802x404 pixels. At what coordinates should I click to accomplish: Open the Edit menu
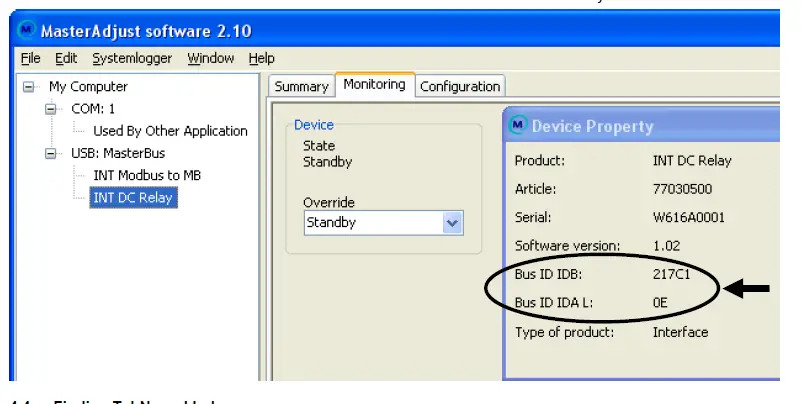pyautogui.click(x=66, y=59)
